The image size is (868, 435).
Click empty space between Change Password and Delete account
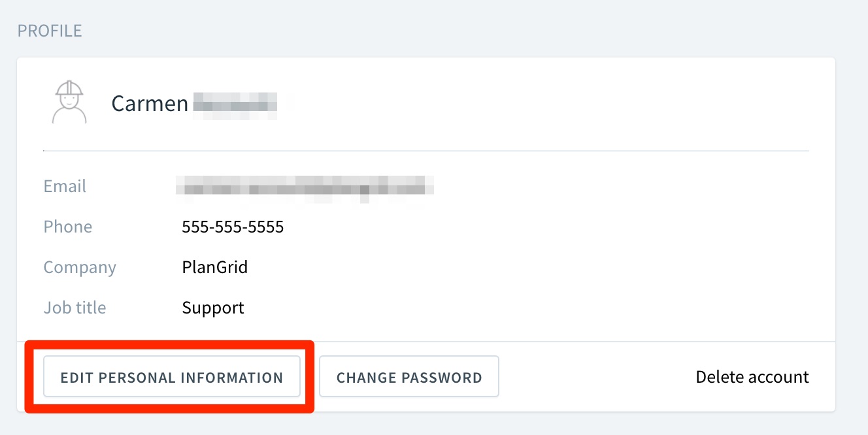(x=597, y=377)
